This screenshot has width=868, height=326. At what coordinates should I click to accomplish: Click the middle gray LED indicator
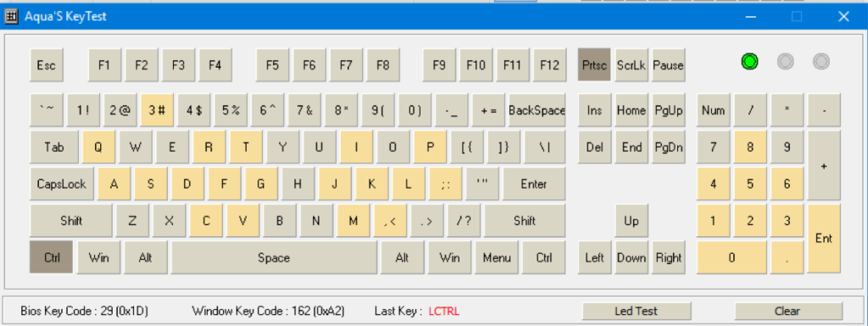point(785,61)
